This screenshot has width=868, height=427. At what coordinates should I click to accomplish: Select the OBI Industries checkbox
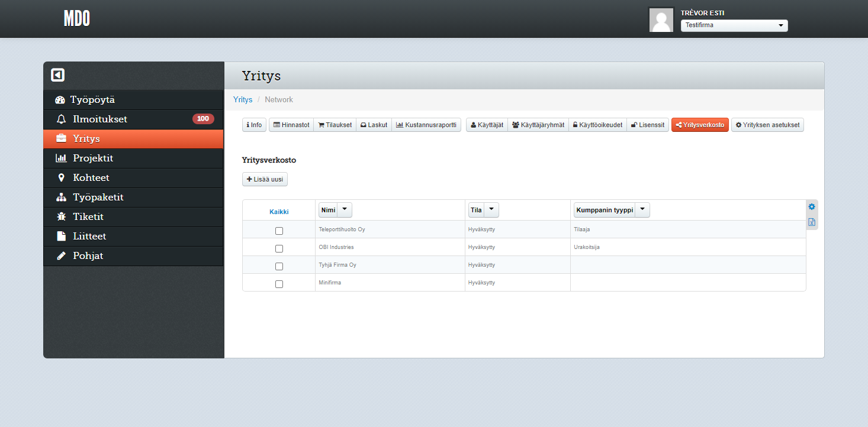click(279, 248)
